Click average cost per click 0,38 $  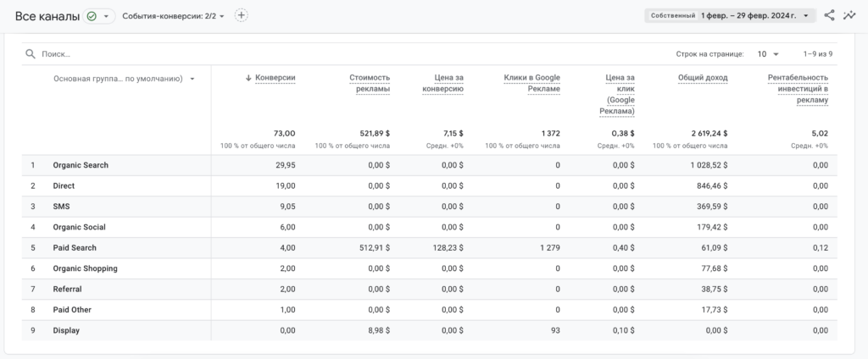[x=623, y=133]
